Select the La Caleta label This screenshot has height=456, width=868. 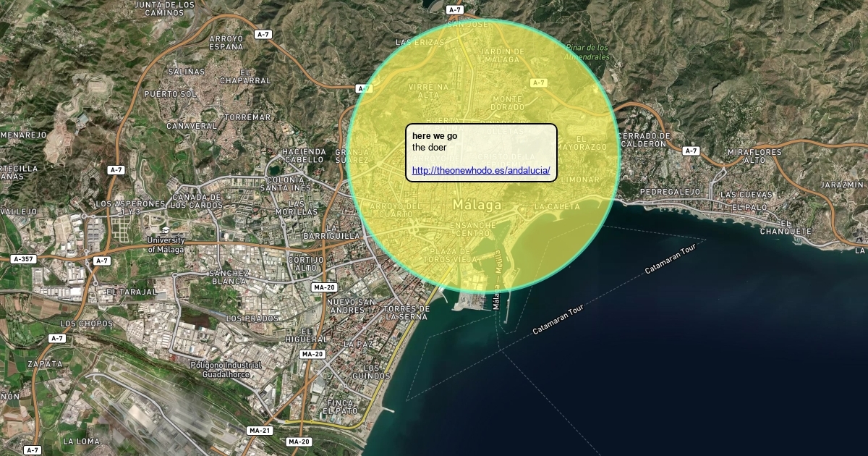(557, 207)
